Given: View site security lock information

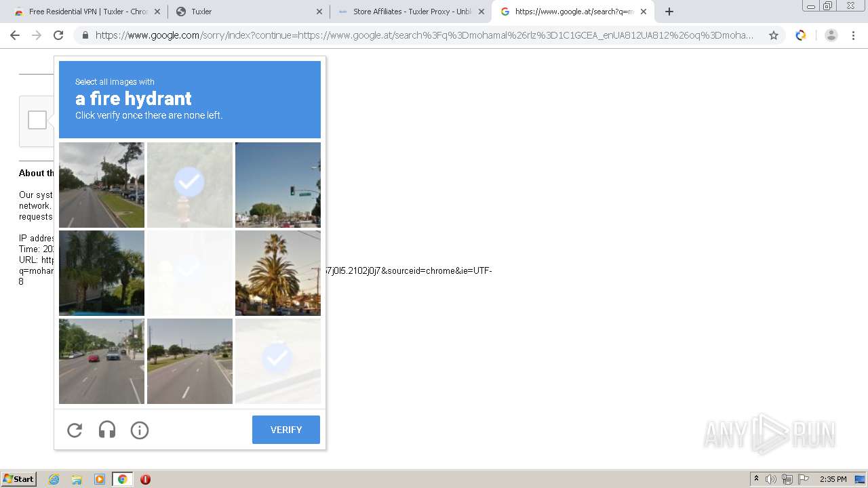Looking at the screenshot, I should click(85, 35).
